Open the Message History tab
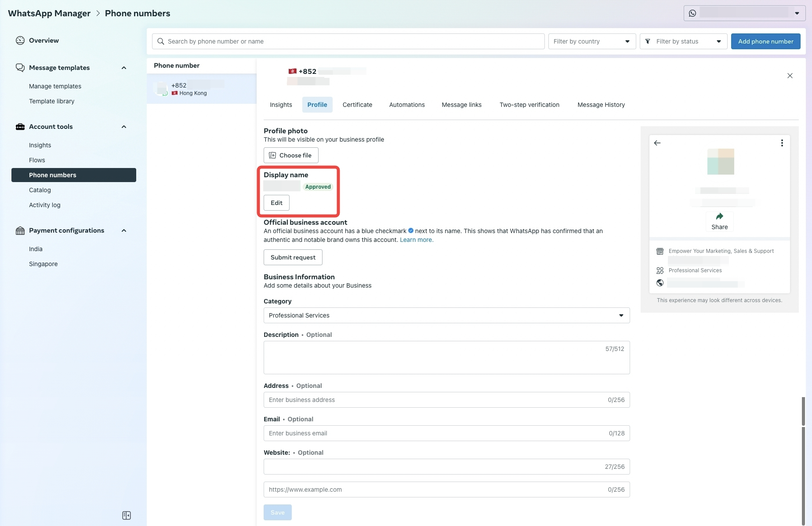This screenshot has width=812, height=526. pyautogui.click(x=601, y=105)
